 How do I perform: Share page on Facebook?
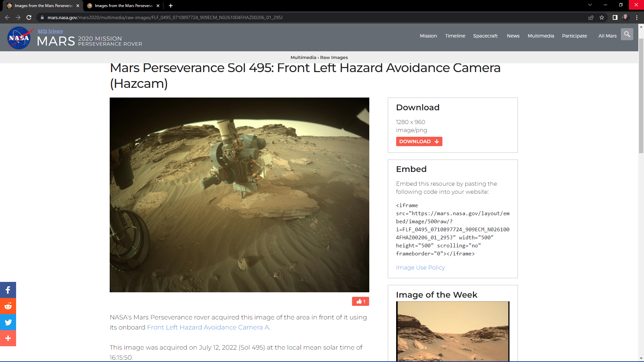tap(8, 290)
